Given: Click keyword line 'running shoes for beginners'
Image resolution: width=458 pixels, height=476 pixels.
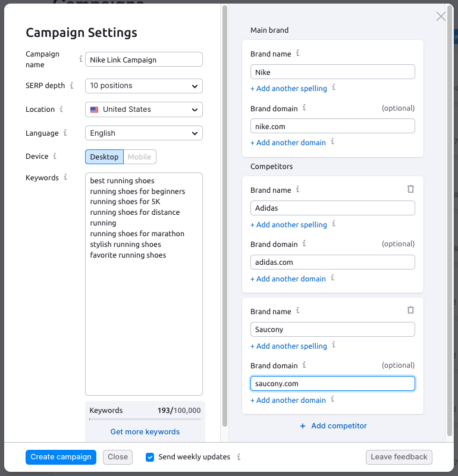Looking at the screenshot, I should [x=137, y=191].
